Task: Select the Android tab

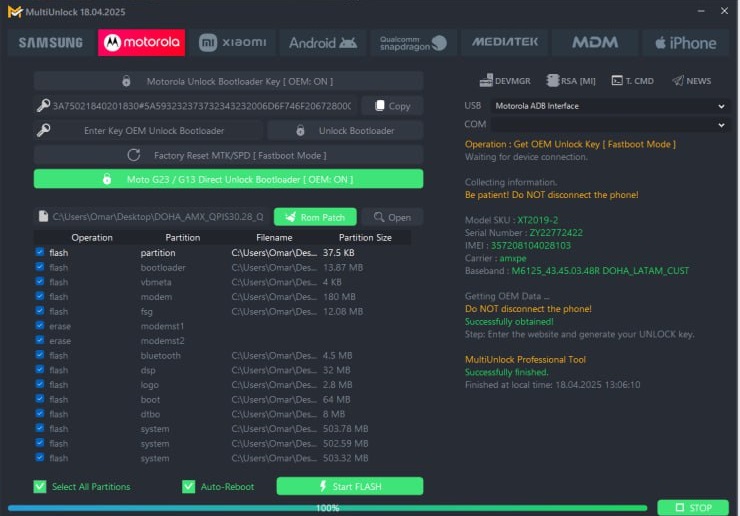Action: click(x=323, y=42)
